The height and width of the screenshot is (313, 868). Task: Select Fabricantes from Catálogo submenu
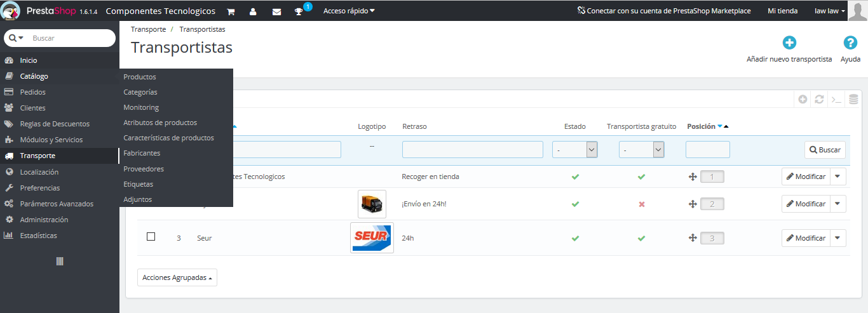point(142,153)
